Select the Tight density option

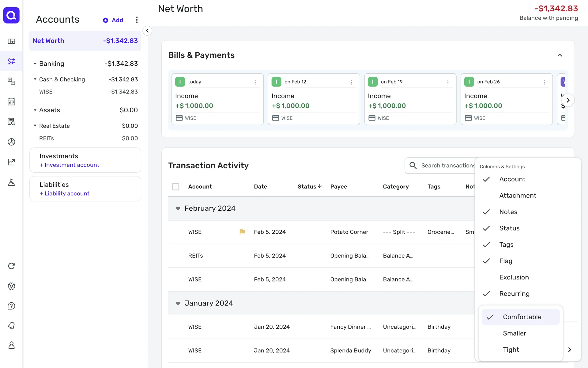coord(511,350)
